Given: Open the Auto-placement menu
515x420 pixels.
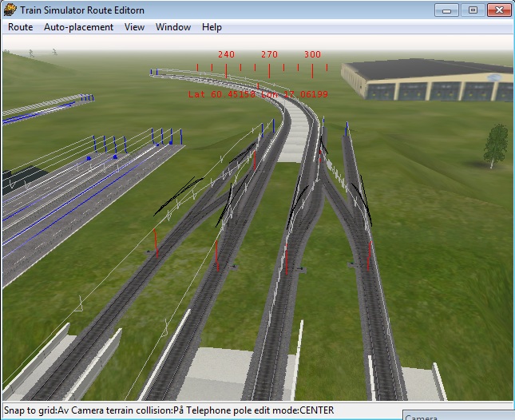Looking at the screenshot, I should [x=78, y=27].
